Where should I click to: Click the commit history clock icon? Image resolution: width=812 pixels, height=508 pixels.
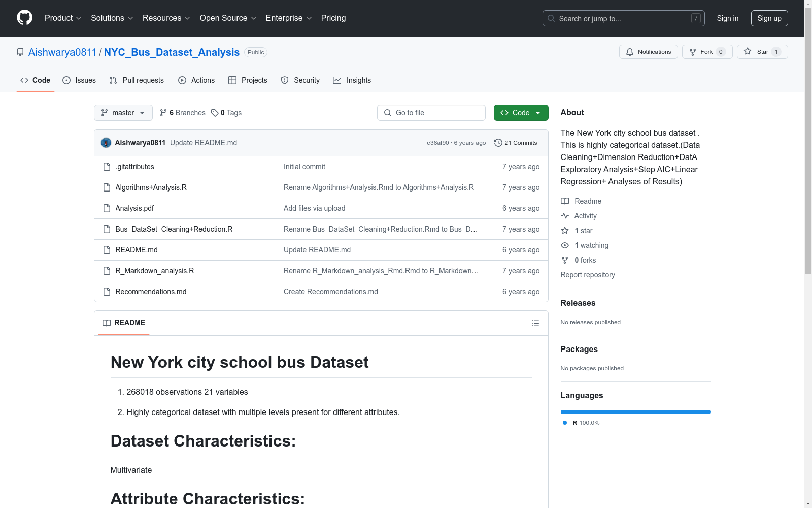(498, 143)
